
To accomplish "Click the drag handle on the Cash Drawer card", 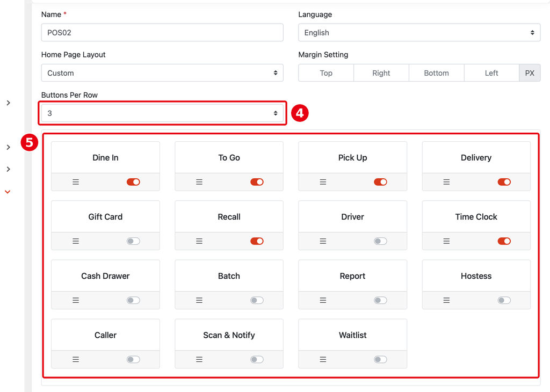I will [76, 301].
